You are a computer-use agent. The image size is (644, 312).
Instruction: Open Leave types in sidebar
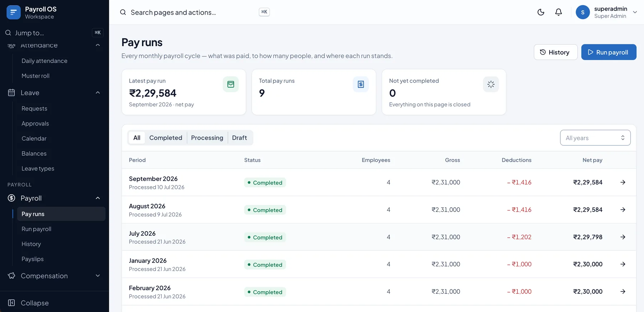click(38, 168)
